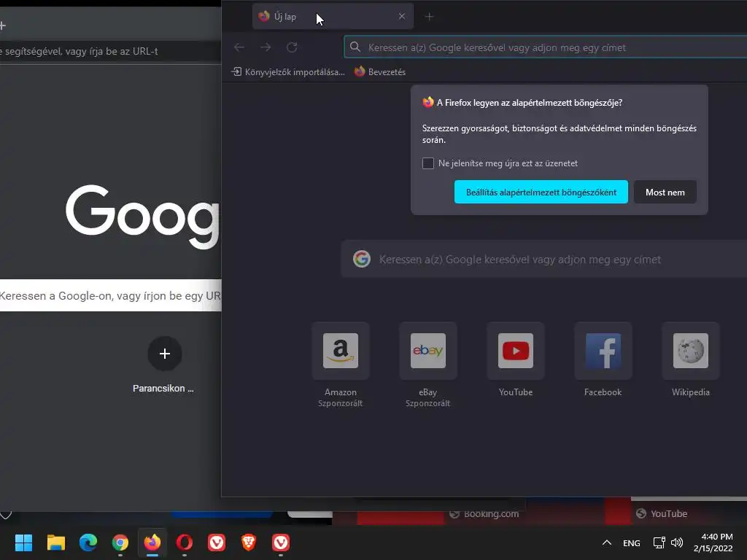Open network status tray icon
Screen dimensions: 747x560
659,542
